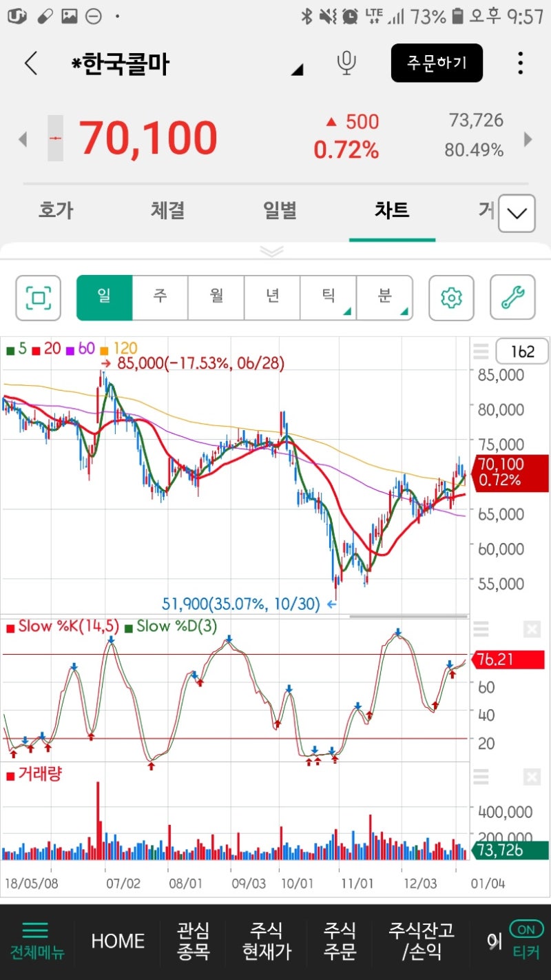The width and height of the screenshot is (551, 980).
Task: Close the 거래량 volume panel
Action: pos(532,777)
